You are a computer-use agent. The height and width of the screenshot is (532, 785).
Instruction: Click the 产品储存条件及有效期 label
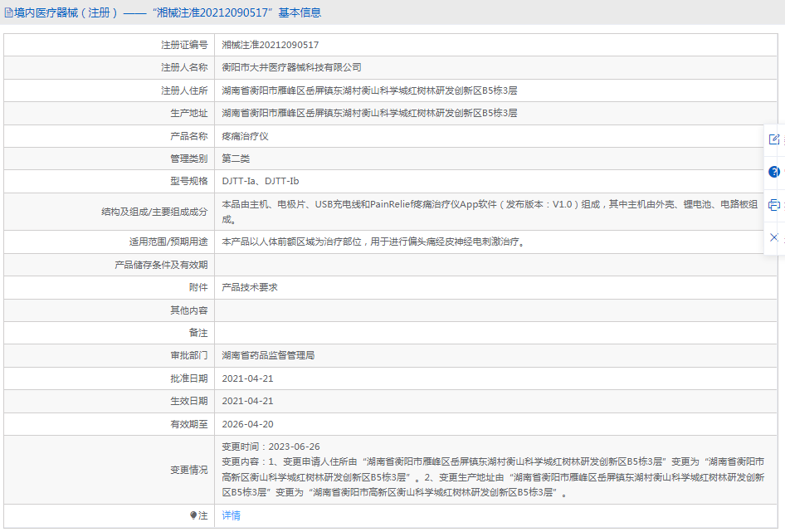coord(161,265)
